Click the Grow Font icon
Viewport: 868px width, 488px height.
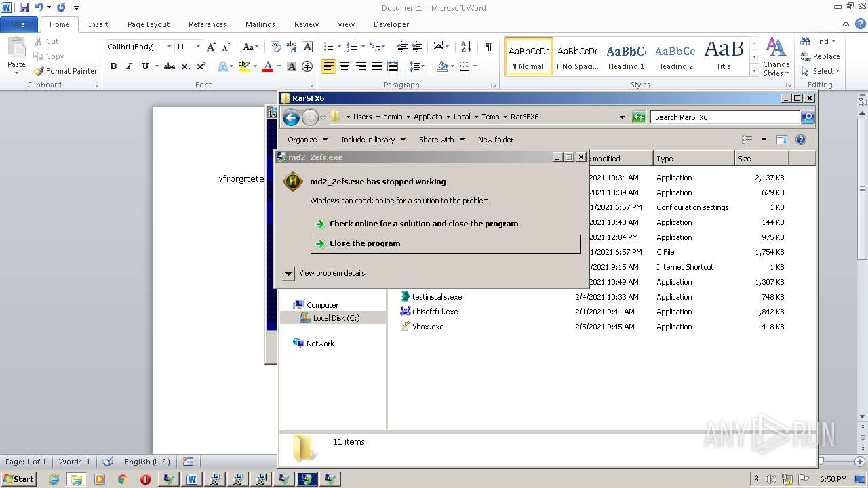pos(212,47)
